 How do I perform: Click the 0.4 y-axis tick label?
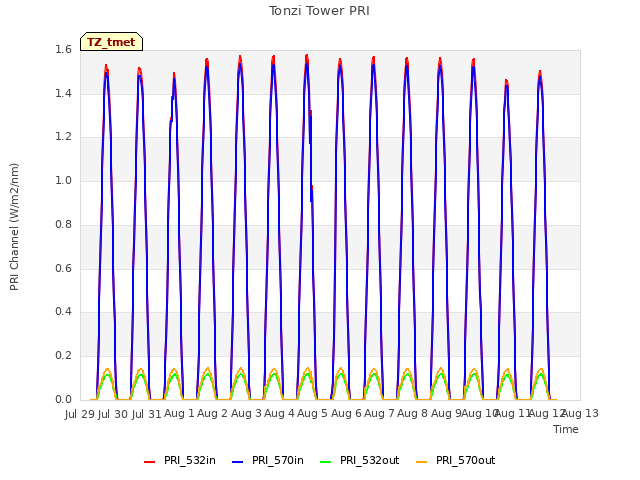click(63, 312)
